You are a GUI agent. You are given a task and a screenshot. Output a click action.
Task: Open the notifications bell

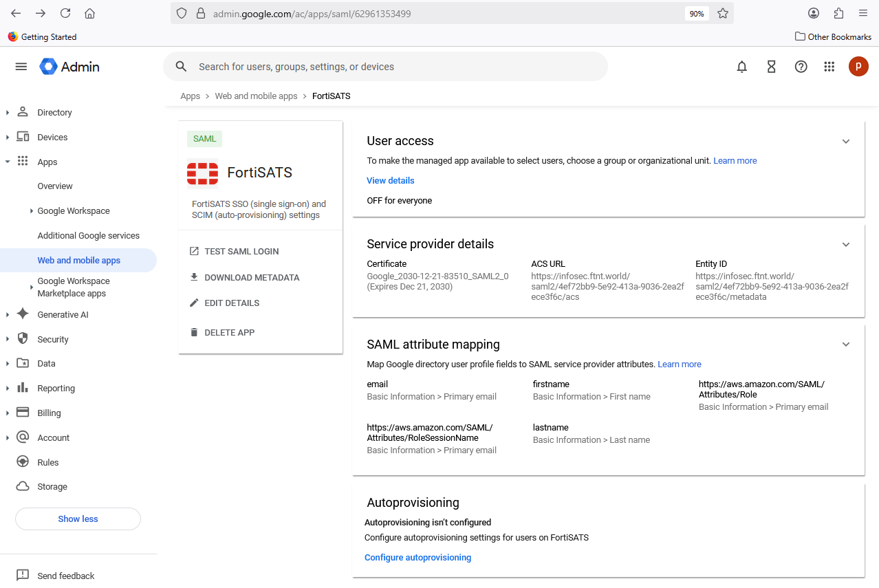point(741,67)
